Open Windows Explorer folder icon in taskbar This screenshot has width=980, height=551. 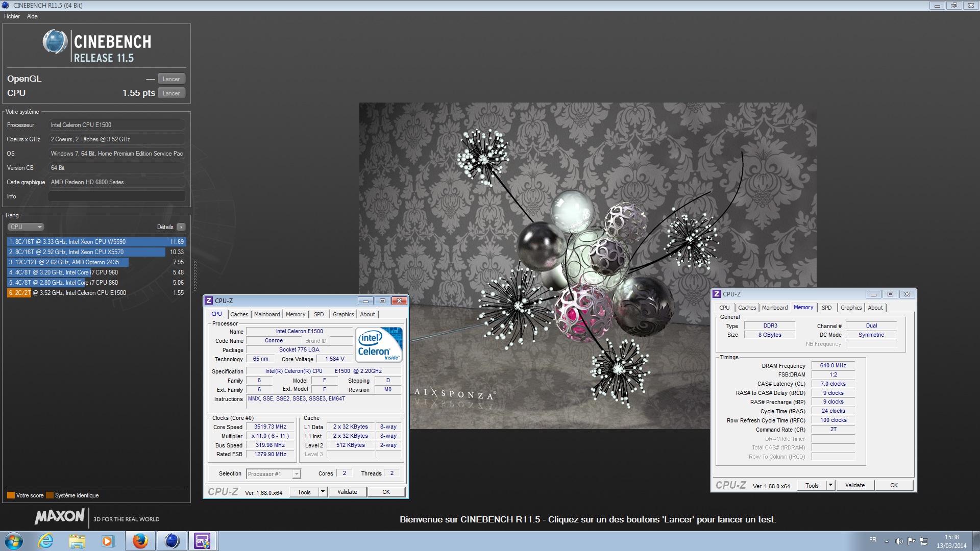click(77, 541)
